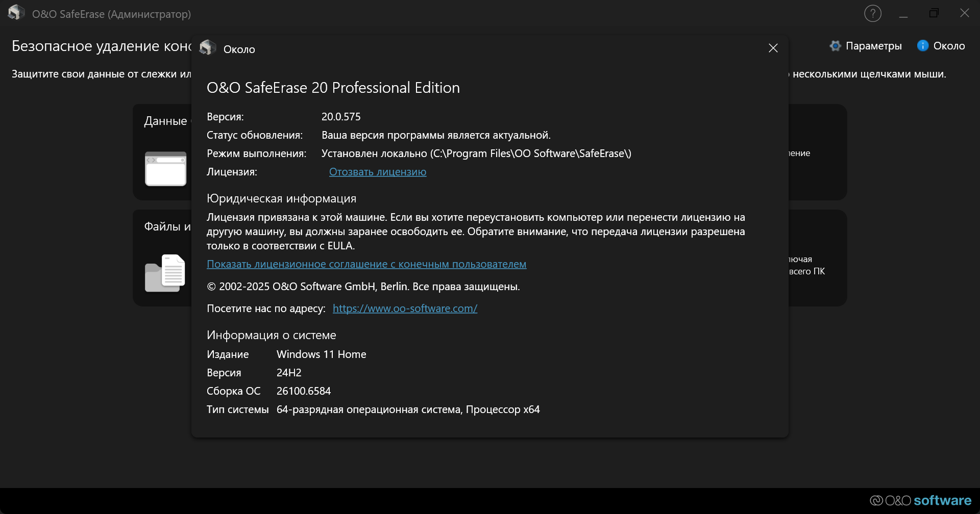Viewport: 980px width, 514px height.
Task: Click the version number 20.0.575
Action: pyautogui.click(x=341, y=117)
